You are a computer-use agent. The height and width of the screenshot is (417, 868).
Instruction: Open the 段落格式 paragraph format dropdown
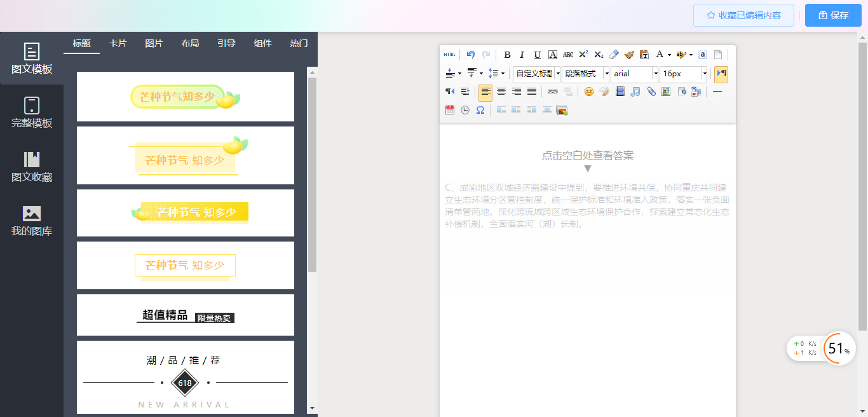click(606, 74)
